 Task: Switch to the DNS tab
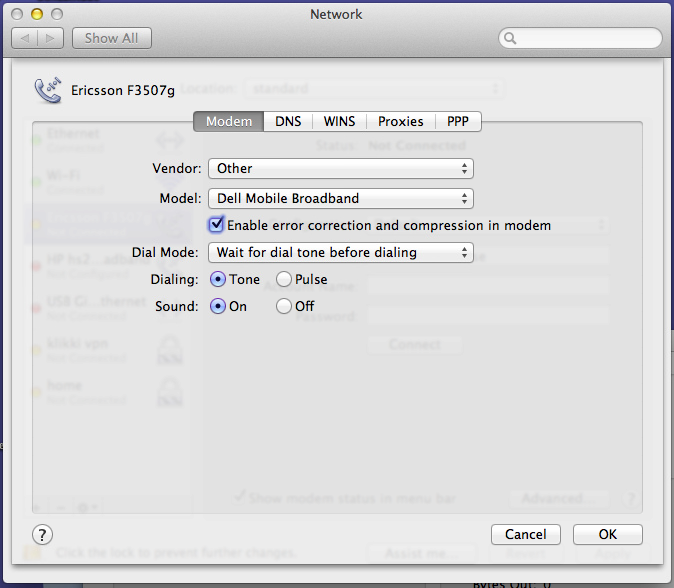[x=288, y=122]
